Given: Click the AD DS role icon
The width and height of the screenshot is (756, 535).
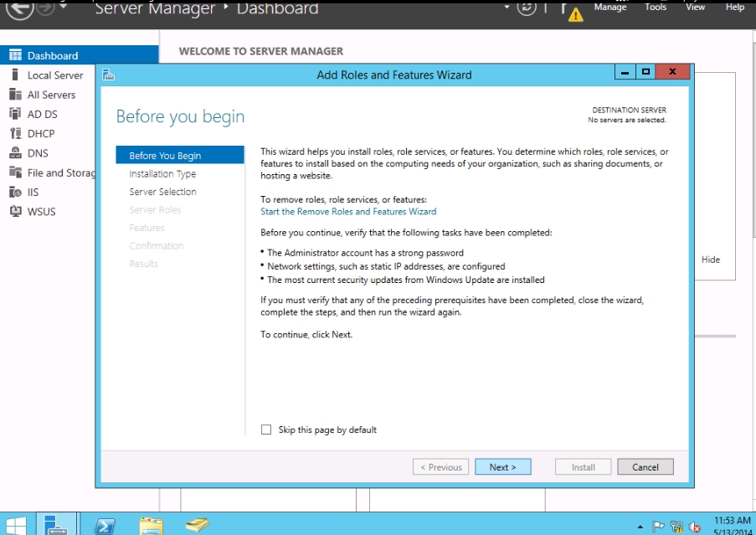Looking at the screenshot, I should (15, 113).
